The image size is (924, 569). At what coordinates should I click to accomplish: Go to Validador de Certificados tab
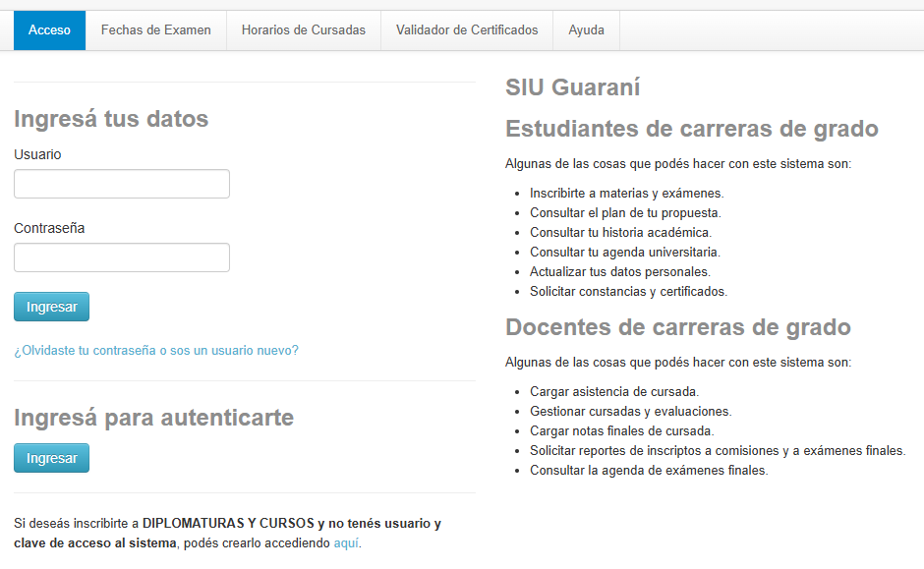[467, 30]
